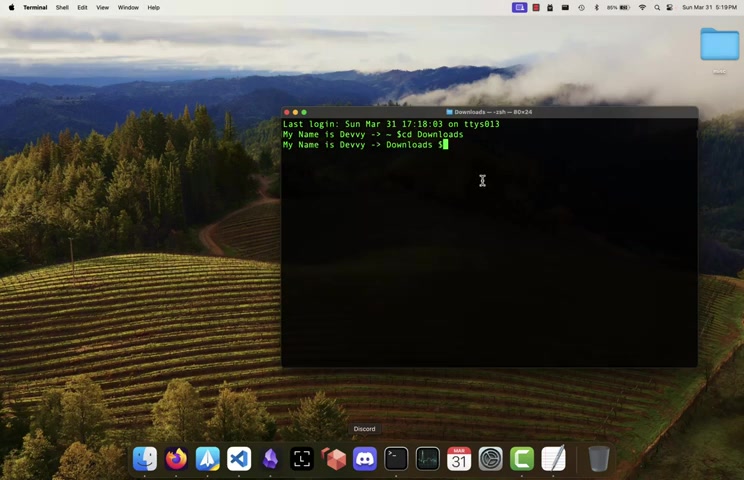Screen dimensions: 744x480
Task: Open Discord from the dock
Action: coord(365,459)
